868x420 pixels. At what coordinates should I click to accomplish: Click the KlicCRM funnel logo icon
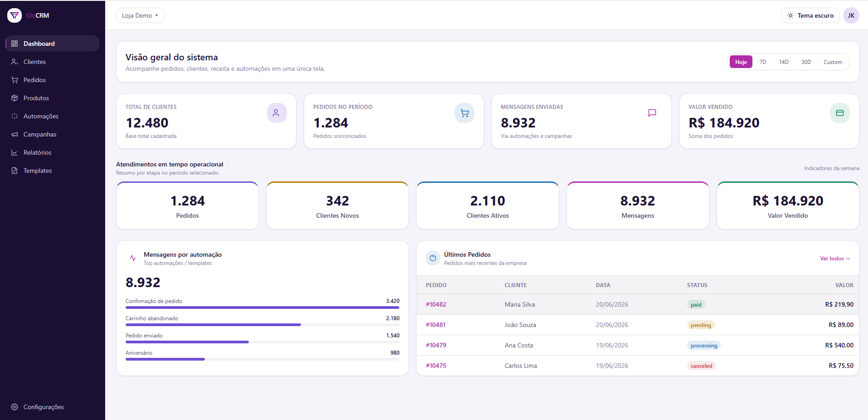(15, 15)
